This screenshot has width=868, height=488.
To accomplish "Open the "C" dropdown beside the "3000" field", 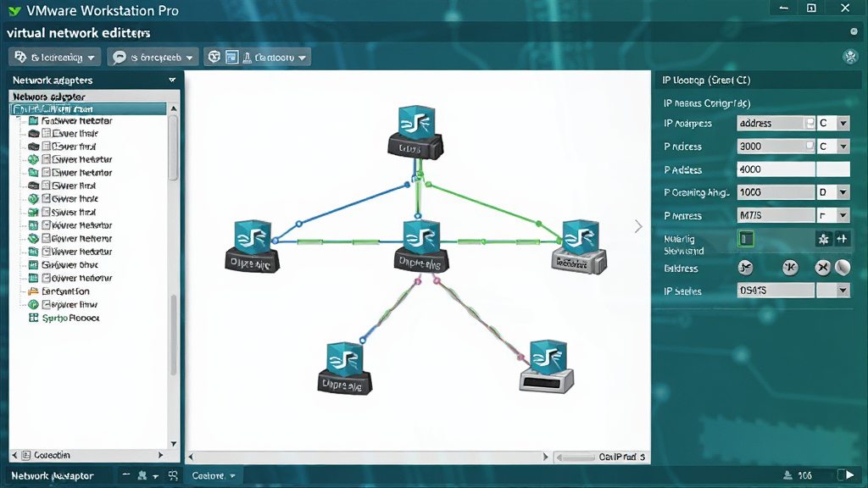I will tap(833, 146).
